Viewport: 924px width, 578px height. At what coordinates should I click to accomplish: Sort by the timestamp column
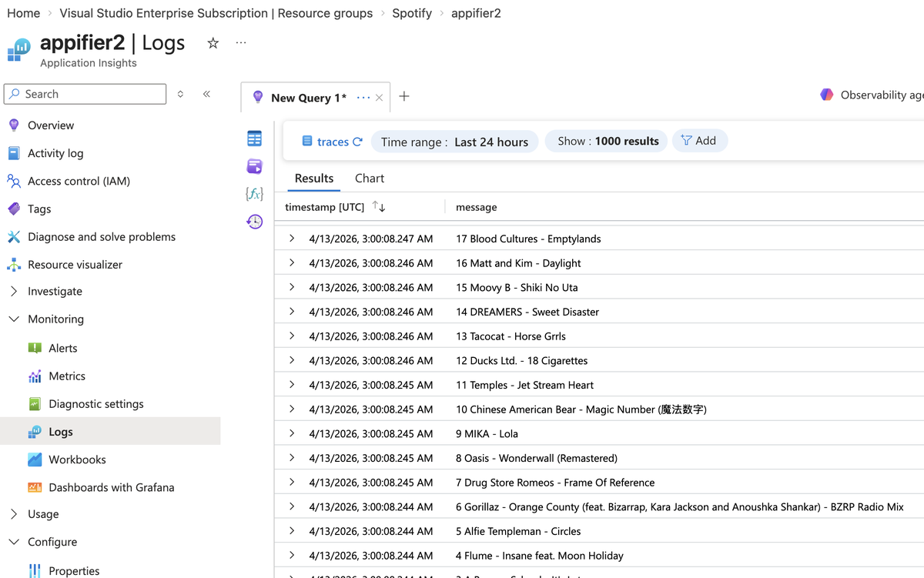coord(378,207)
